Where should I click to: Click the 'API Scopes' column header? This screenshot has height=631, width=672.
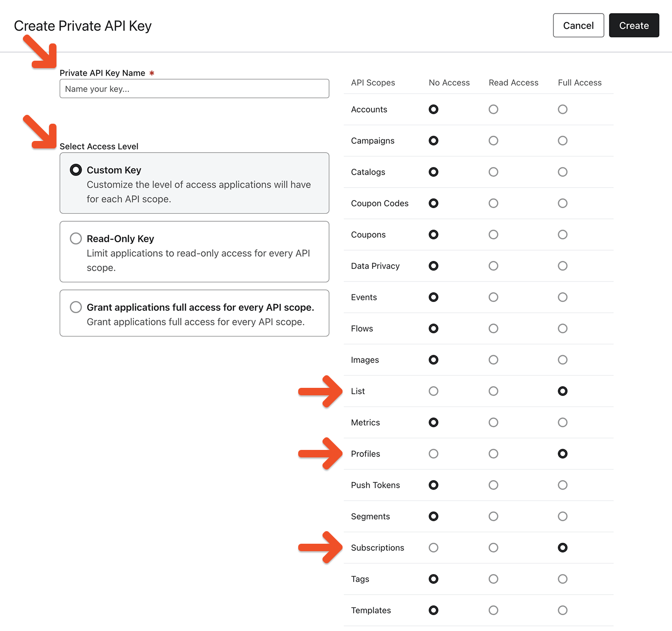coord(373,83)
